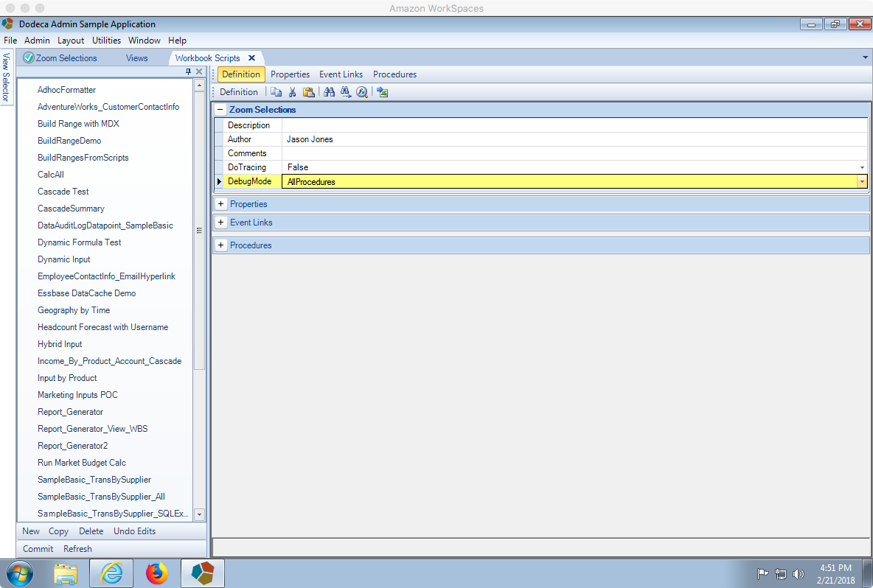
Task: Close the scripts list panel with X
Action: pos(199,71)
